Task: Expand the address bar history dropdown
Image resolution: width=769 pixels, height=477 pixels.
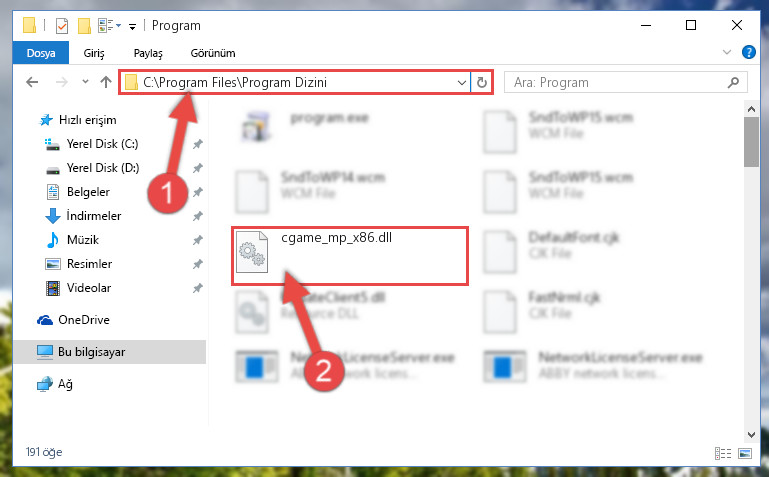Action: [461, 82]
